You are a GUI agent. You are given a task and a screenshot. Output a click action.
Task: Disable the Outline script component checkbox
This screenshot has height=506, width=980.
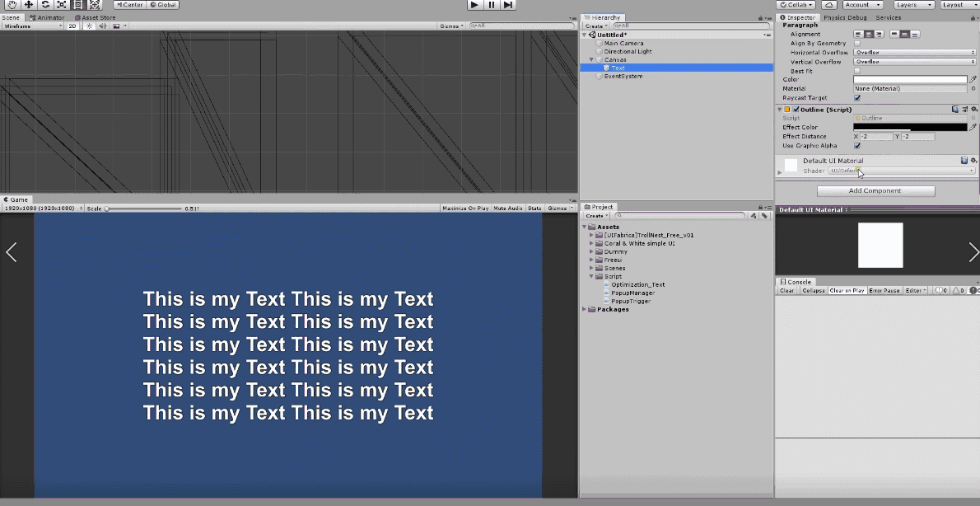click(x=796, y=110)
